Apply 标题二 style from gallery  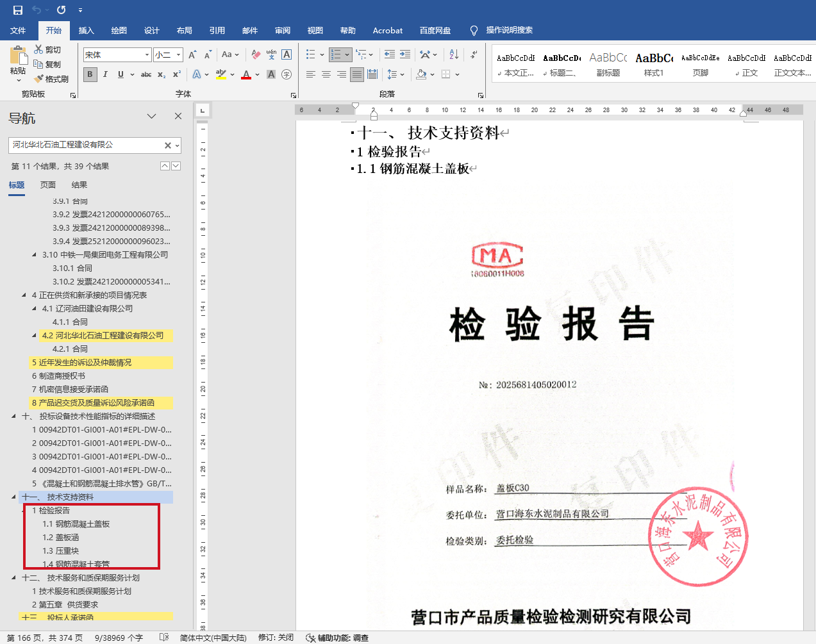coord(562,64)
